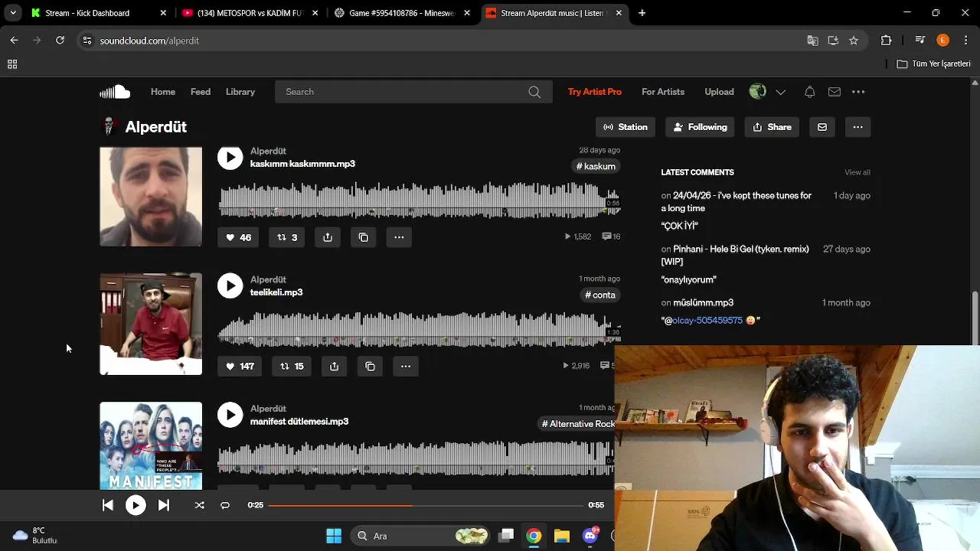Click the search magnifier icon
This screenshot has width=980, height=551.
[x=534, y=92]
